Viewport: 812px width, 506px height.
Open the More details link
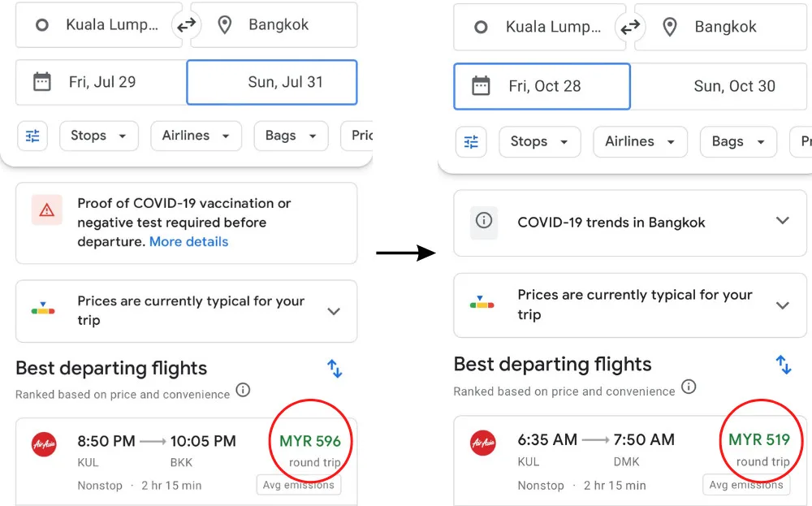coord(188,242)
